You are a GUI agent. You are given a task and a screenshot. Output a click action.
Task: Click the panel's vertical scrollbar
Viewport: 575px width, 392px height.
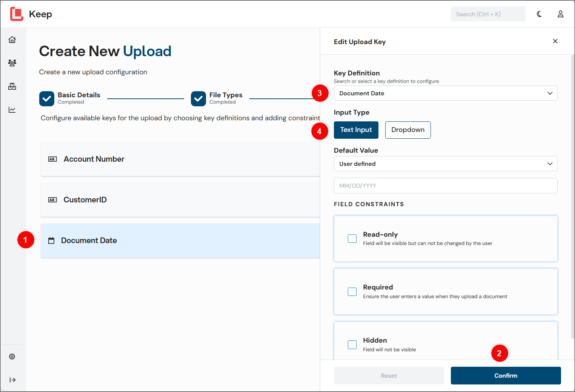(x=573, y=196)
